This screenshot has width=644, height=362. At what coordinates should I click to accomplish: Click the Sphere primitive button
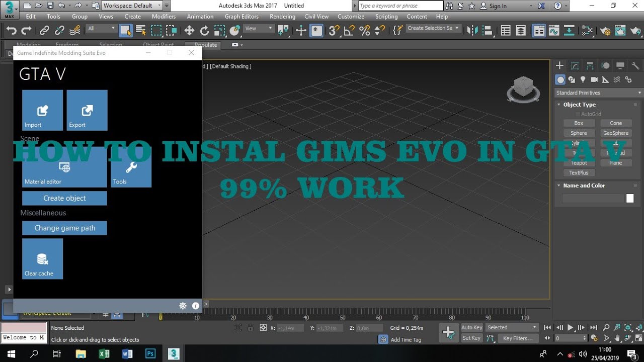pos(579,133)
